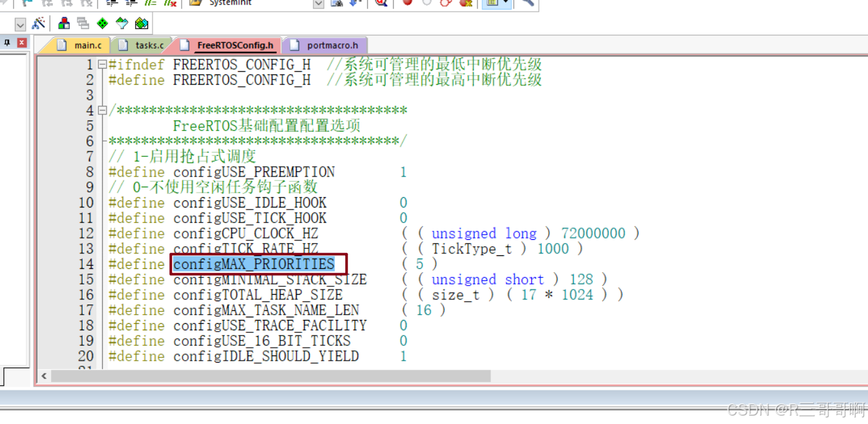The height and width of the screenshot is (424, 868).
Task: Click configUSE_TRACE_FACILITY on line 18
Action: point(270,325)
